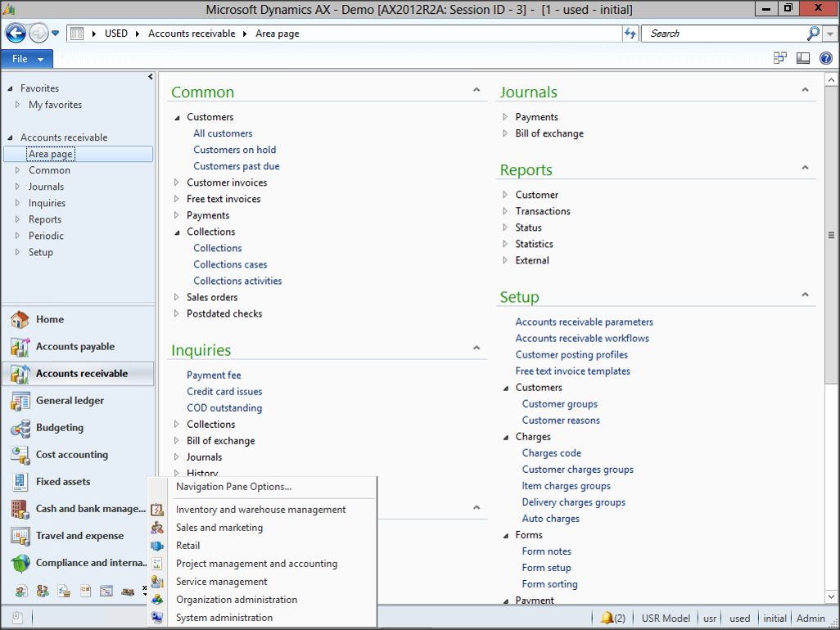Screen dimensions: 840x630
Task: Open the File menu dropdown
Action: 28,59
